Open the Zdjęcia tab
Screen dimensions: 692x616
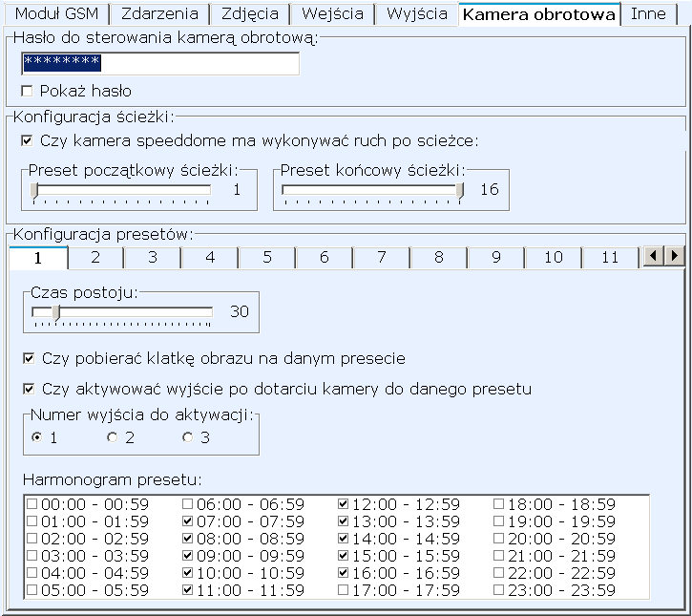(x=250, y=13)
